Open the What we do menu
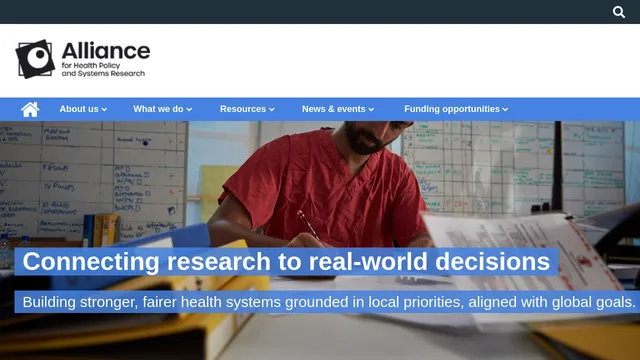This screenshot has height=360, width=640. click(x=162, y=109)
